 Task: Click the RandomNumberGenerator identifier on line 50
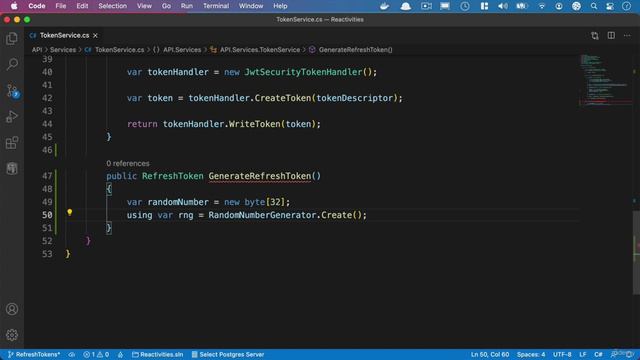tap(262, 215)
